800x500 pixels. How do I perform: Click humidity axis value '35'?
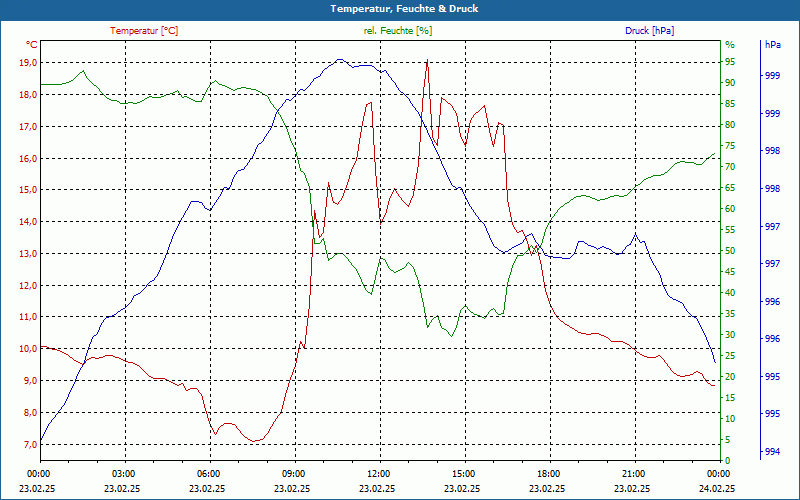pos(730,314)
